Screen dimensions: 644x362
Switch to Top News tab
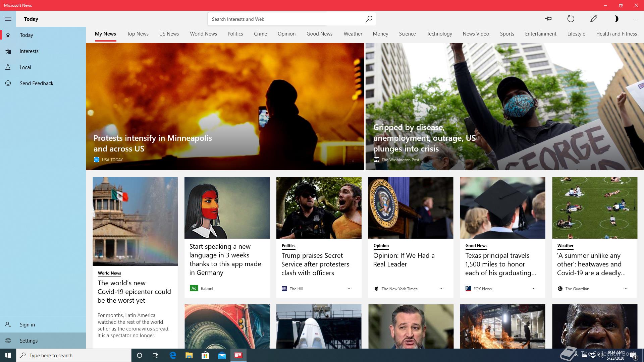(138, 34)
